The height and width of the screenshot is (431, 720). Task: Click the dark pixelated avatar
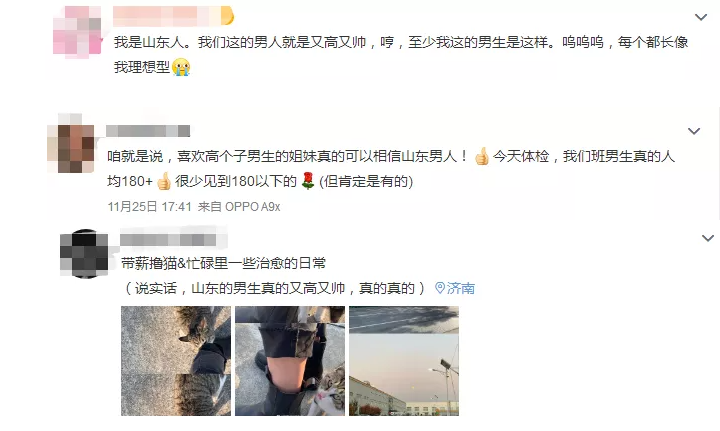[84, 253]
